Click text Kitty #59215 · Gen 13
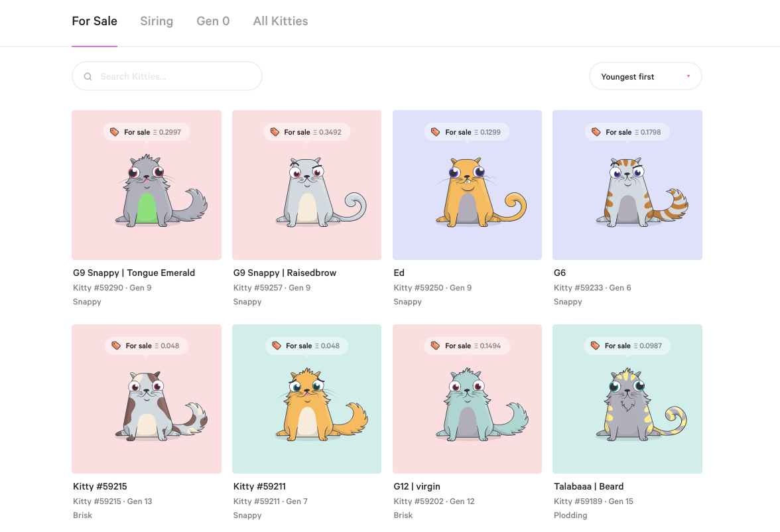The image size is (780, 532). (113, 501)
